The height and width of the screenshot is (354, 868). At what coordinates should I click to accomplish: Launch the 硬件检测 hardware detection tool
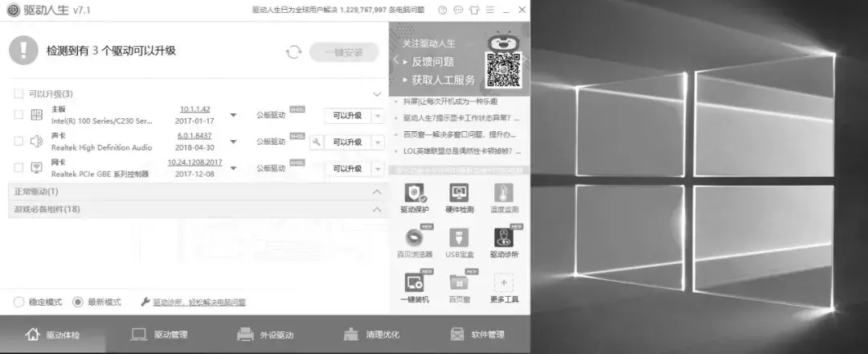(x=459, y=196)
